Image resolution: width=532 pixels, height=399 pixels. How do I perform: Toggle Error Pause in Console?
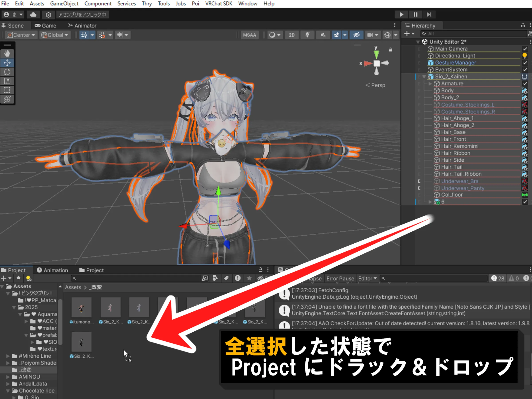click(340, 278)
